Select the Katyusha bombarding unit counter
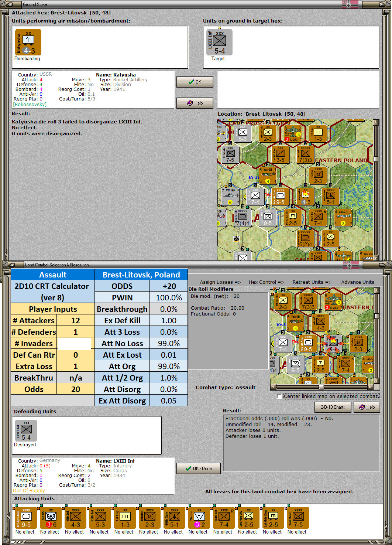Screen dimensions: 392x545 point(28,42)
